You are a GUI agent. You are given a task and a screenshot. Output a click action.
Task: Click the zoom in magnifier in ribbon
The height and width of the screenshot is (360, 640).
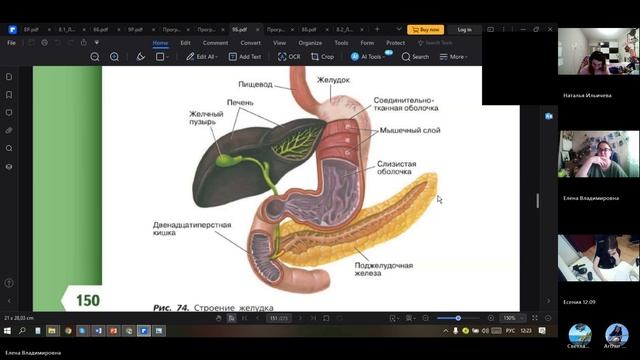click(x=114, y=57)
